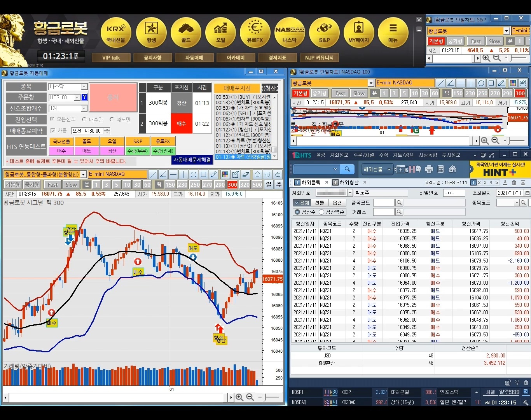This screenshot has width=531, height=420.
Task: Open the NASDAQ 나스닥 gold icon
Action: click(290, 33)
